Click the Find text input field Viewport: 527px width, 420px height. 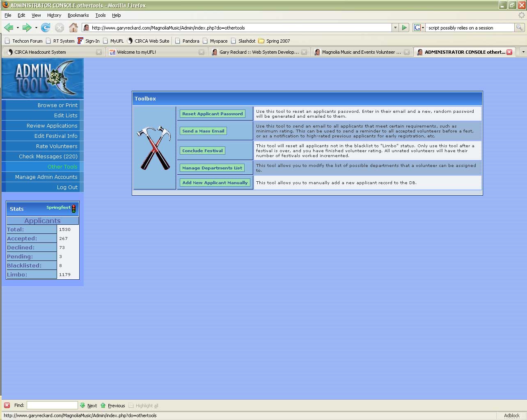click(52, 405)
